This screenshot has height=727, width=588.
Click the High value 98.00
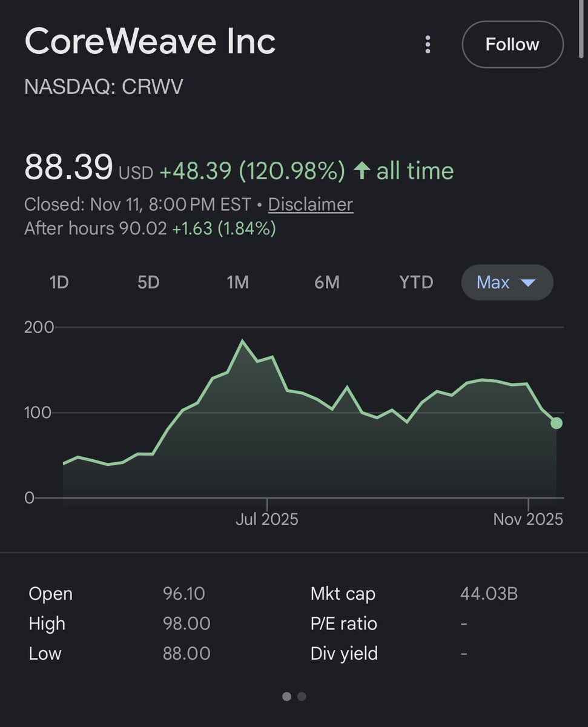pos(187,623)
